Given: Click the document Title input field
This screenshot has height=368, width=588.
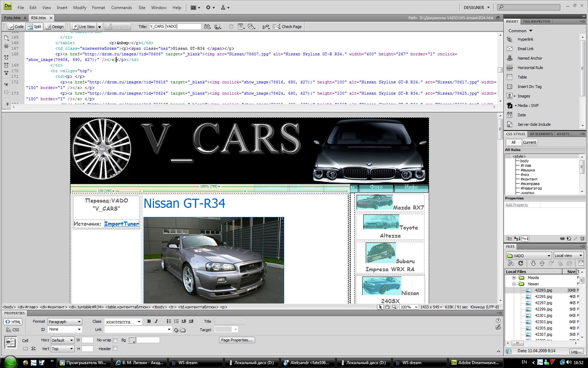Looking at the screenshot, I should click(x=175, y=27).
